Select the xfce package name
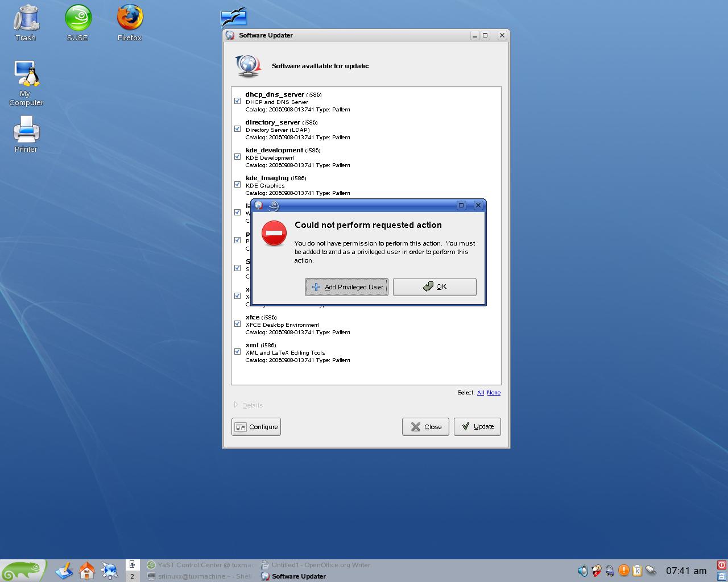Viewport: 728px width, 582px height. click(x=253, y=317)
